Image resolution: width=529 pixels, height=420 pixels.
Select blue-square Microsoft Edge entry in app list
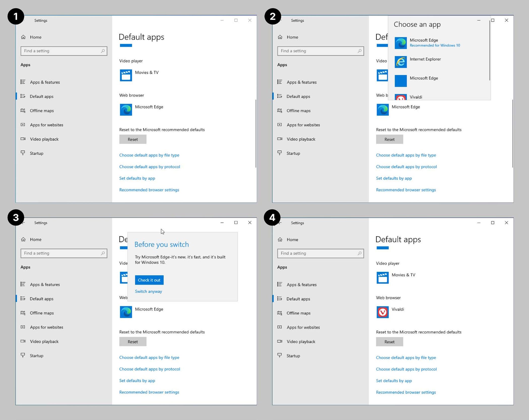[439, 81]
